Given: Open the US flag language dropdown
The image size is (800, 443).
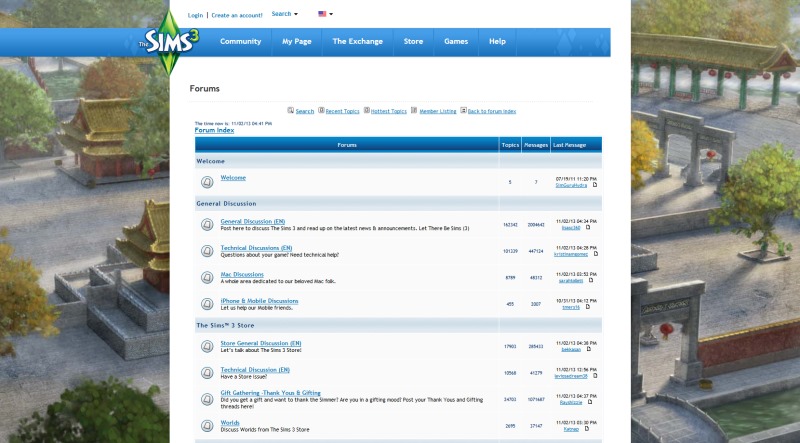Looking at the screenshot, I should pos(326,14).
